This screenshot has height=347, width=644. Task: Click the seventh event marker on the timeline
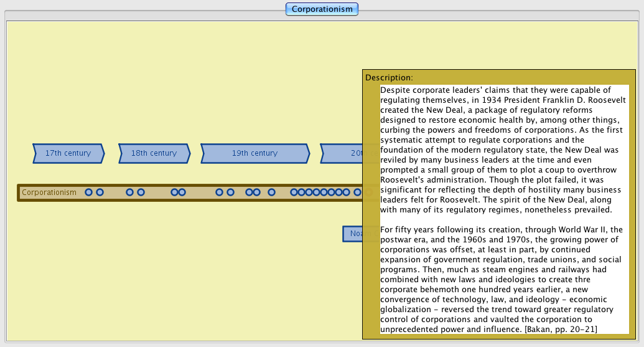[x=219, y=193]
